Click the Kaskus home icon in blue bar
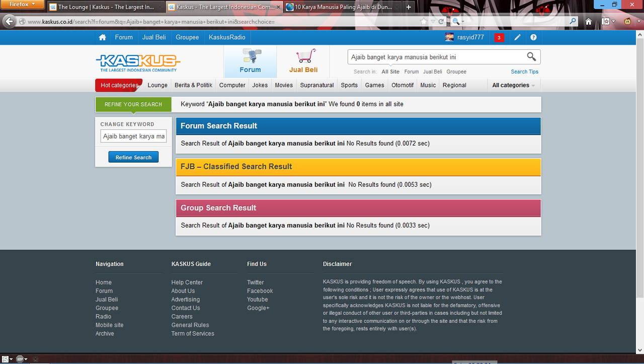644x364 pixels. (103, 37)
